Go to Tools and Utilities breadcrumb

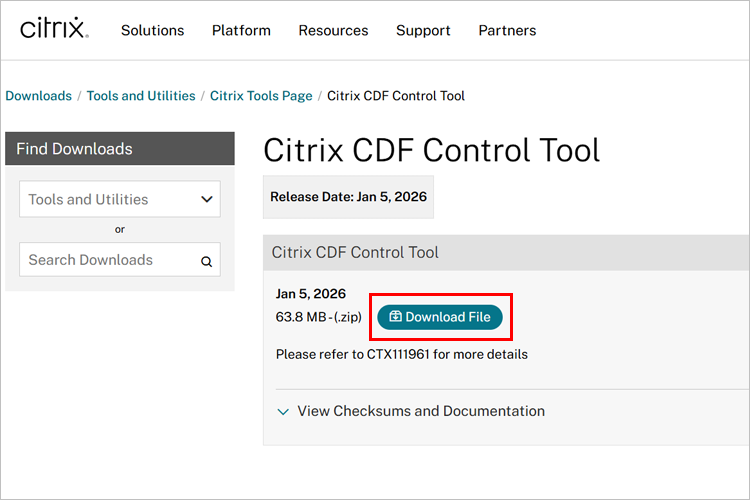point(141,96)
